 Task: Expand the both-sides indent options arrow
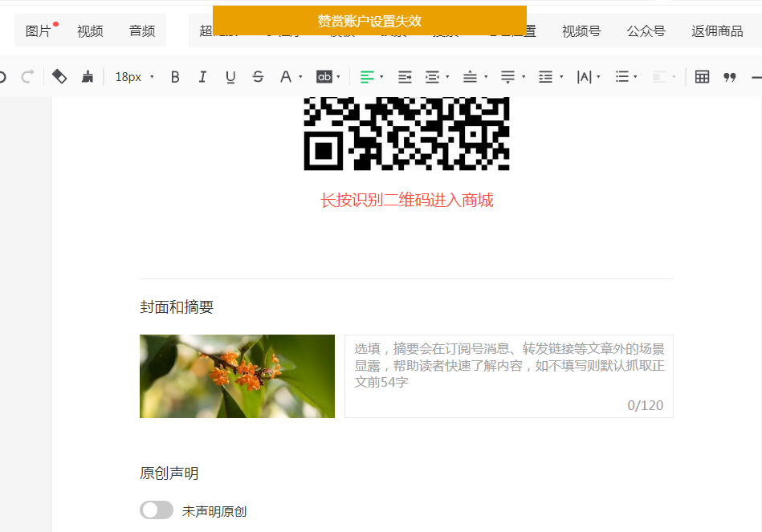coord(447,77)
